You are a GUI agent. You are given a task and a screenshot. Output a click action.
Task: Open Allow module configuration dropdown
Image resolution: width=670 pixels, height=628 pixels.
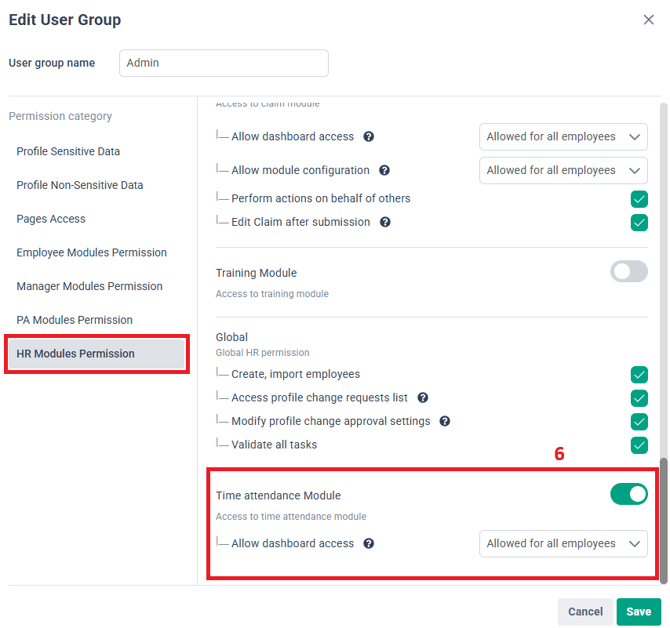[563, 170]
